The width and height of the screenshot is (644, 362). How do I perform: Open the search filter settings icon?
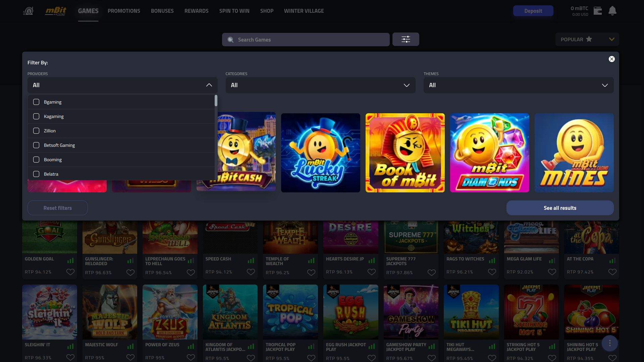pos(406,39)
